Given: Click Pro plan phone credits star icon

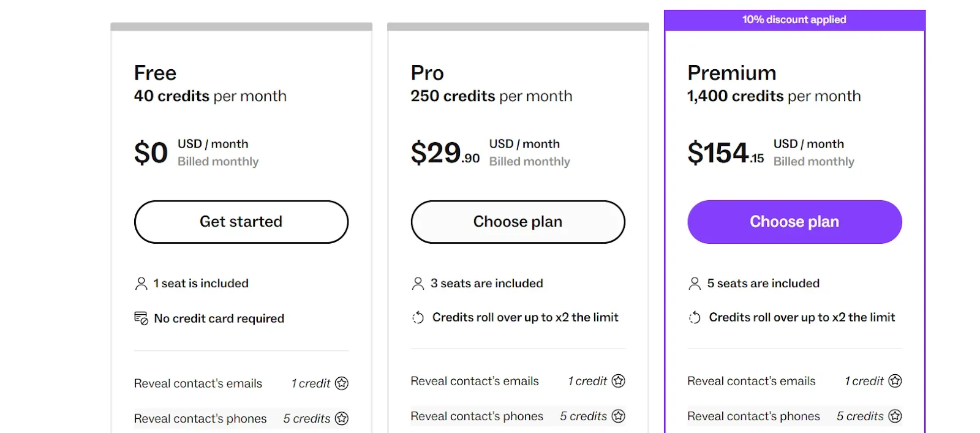Looking at the screenshot, I should point(619,416).
